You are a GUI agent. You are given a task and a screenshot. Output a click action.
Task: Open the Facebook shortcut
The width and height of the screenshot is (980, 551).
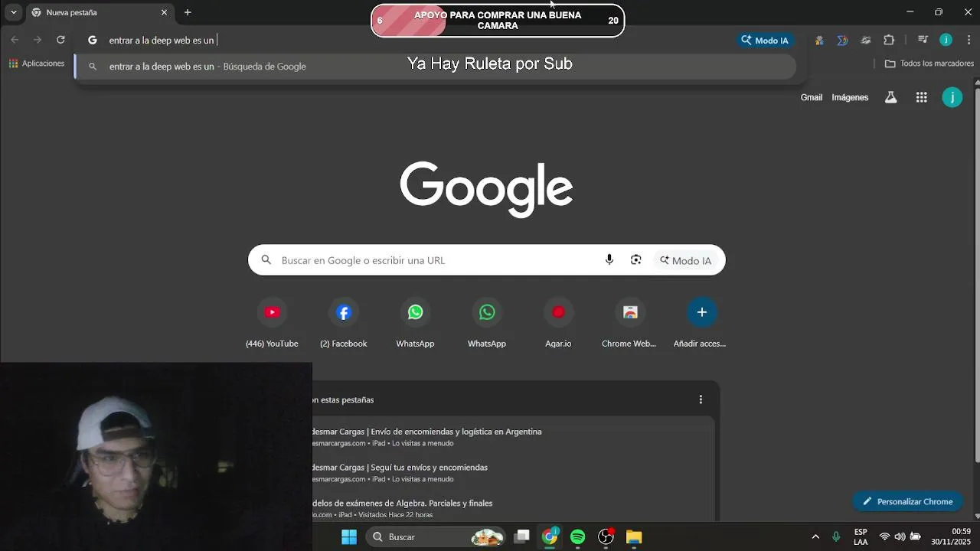point(344,322)
